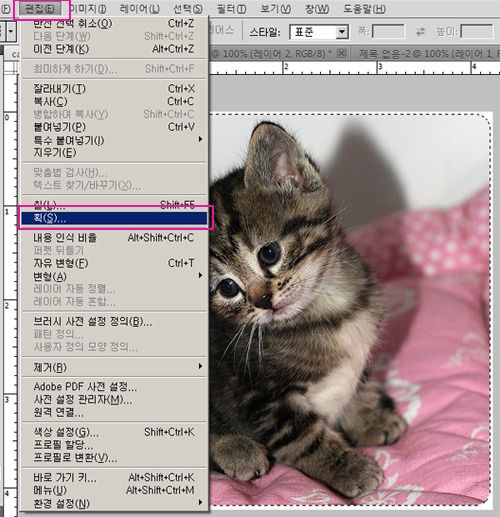Select 내용 인식 비율 menu entry
500x517 pixels.
point(114,238)
